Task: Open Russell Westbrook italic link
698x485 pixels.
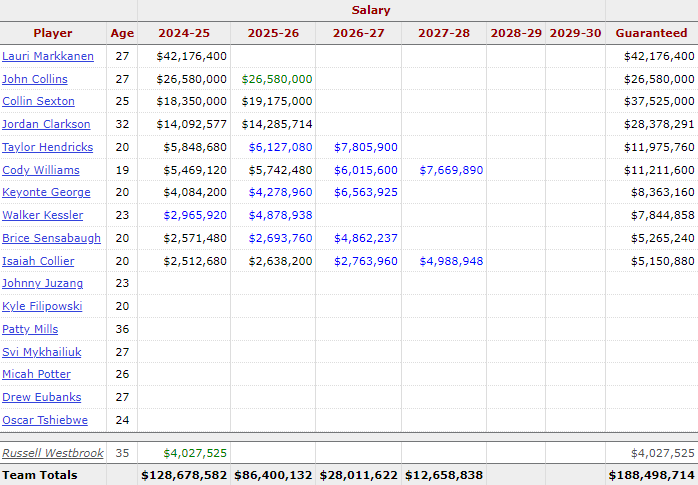Action: click(x=53, y=453)
